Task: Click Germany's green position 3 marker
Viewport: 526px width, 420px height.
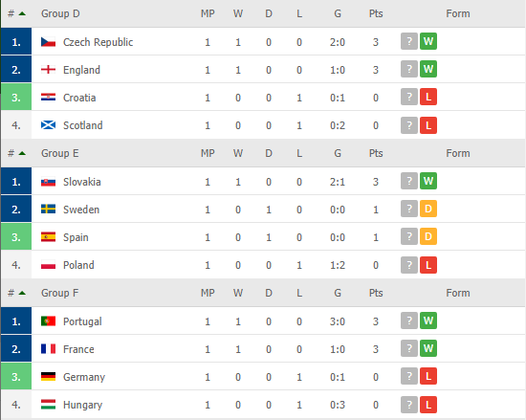Action: [x=16, y=376]
